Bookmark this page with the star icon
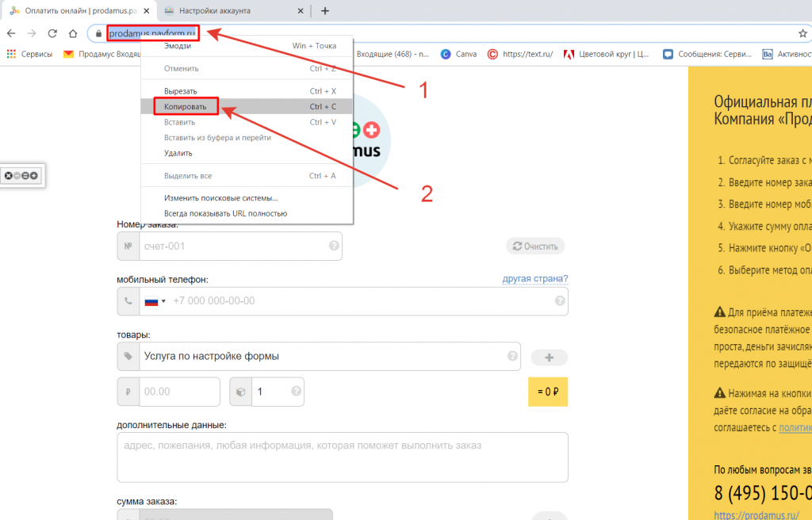Image resolution: width=812 pixels, height=520 pixels. [x=802, y=33]
